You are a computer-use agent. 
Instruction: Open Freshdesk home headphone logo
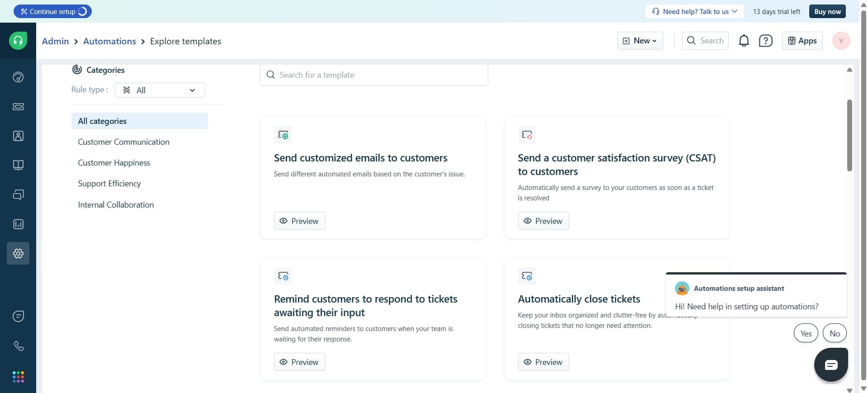click(x=18, y=41)
